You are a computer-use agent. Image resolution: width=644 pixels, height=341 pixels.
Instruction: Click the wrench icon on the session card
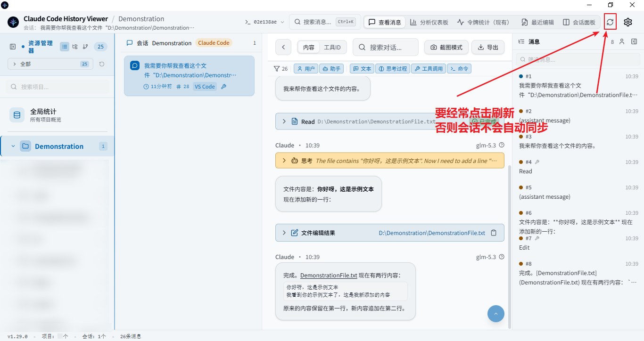pos(223,87)
